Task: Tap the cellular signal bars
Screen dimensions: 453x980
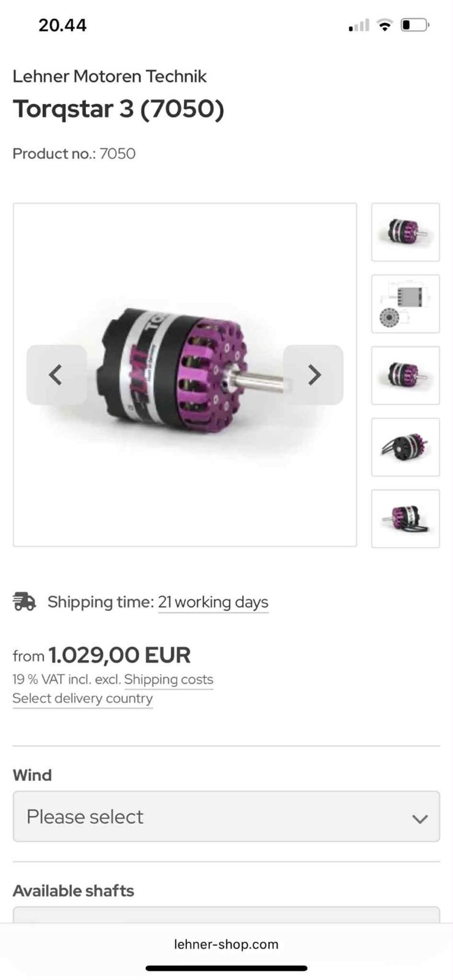Action: (359, 25)
